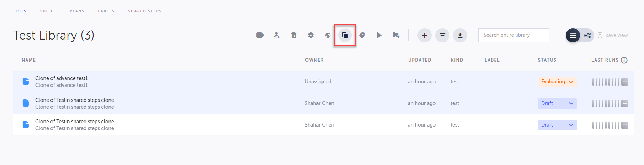Open the Shared Steps tab
644x165 pixels.
pyautogui.click(x=145, y=11)
